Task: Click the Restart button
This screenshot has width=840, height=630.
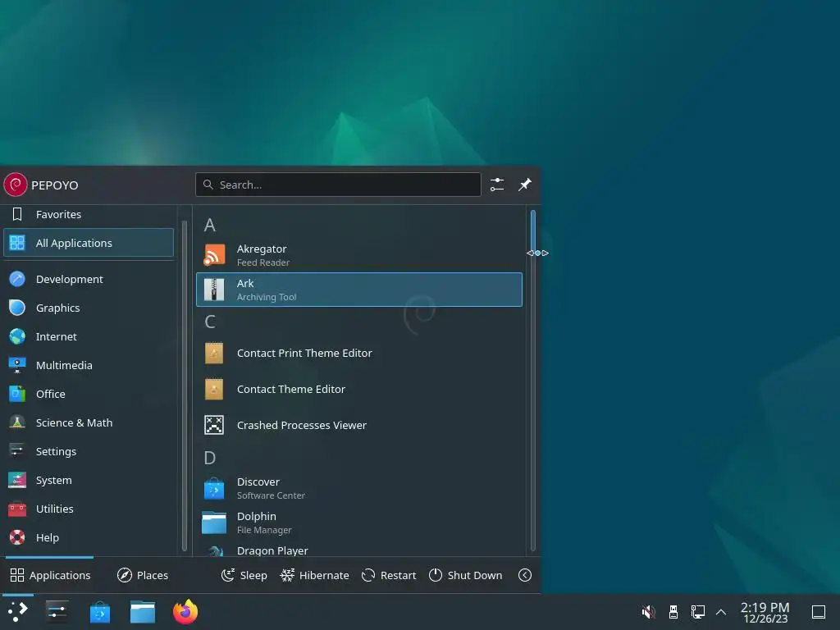Action: (389, 575)
